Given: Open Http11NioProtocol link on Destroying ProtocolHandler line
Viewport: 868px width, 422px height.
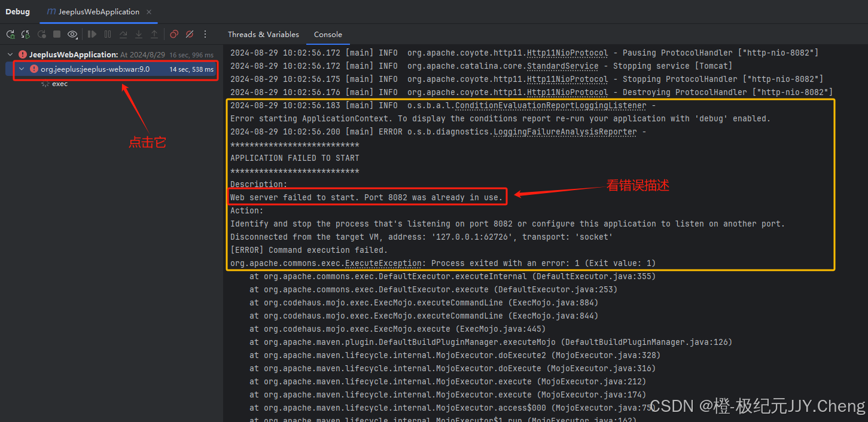Looking at the screenshot, I should [567, 92].
